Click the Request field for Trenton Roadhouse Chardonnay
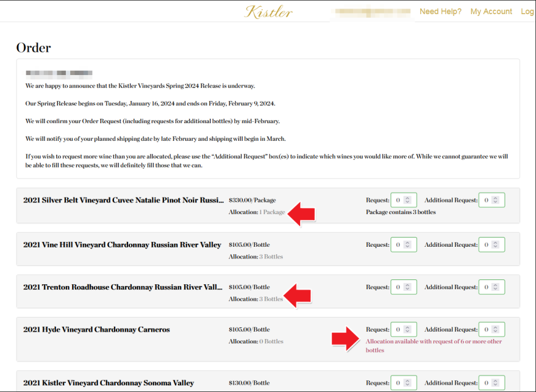 (x=404, y=287)
